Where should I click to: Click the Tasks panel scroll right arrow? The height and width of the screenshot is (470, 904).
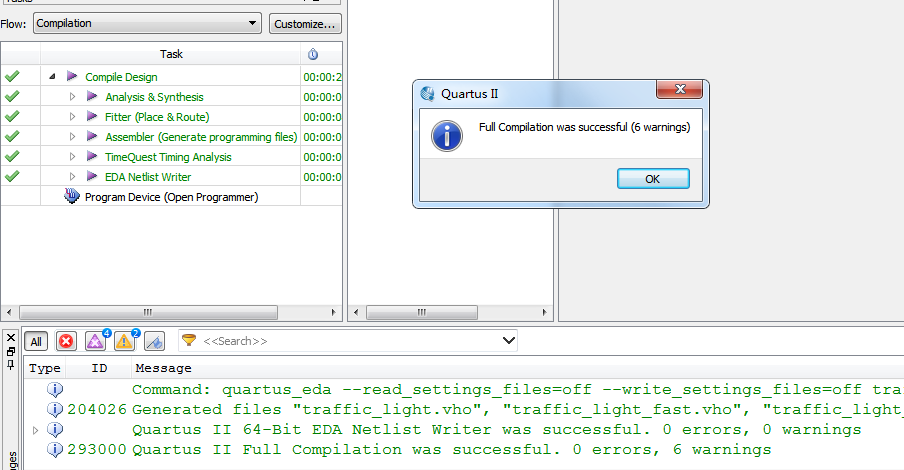tap(333, 312)
